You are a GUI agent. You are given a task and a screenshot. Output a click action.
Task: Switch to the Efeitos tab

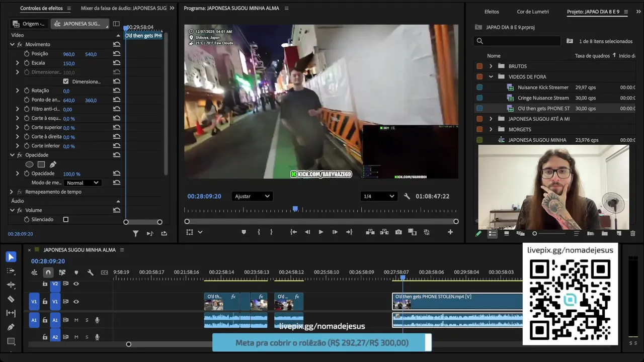(x=492, y=12)
